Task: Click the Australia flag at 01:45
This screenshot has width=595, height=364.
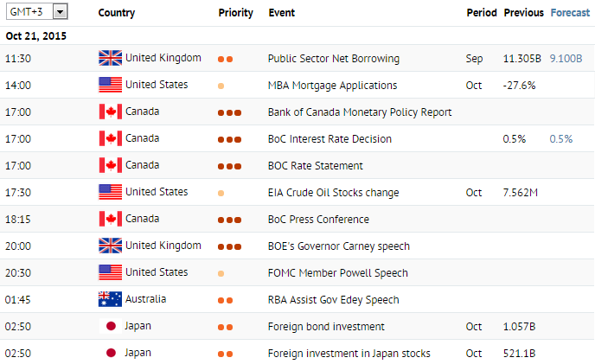Action: click(x=110, y=299)
